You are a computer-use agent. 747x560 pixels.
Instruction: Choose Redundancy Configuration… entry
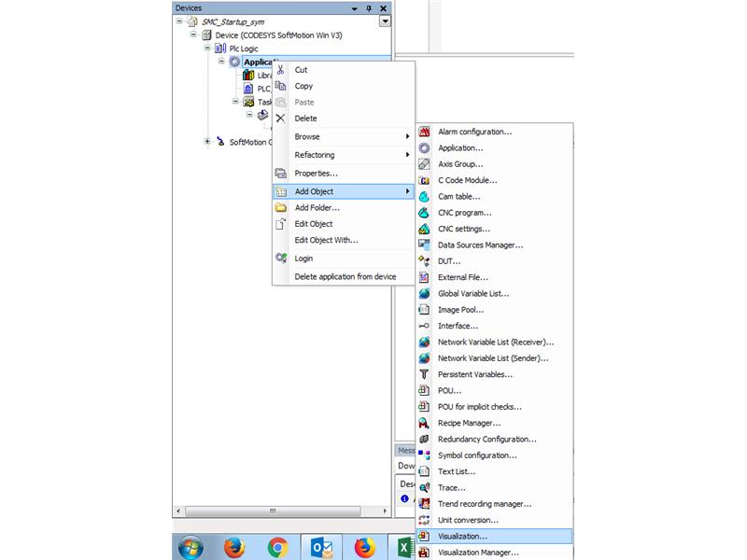pyautogui.click(x=495, y=439)
